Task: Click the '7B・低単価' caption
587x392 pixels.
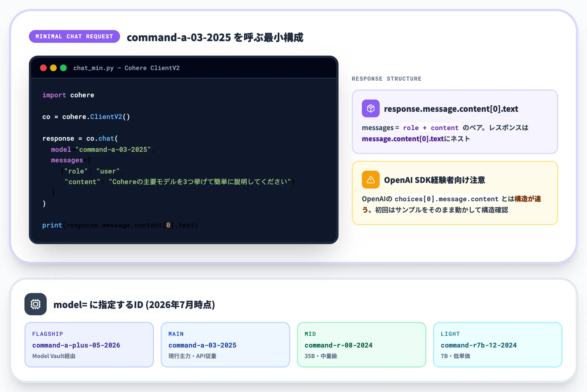Action: [x=455, y=356]
